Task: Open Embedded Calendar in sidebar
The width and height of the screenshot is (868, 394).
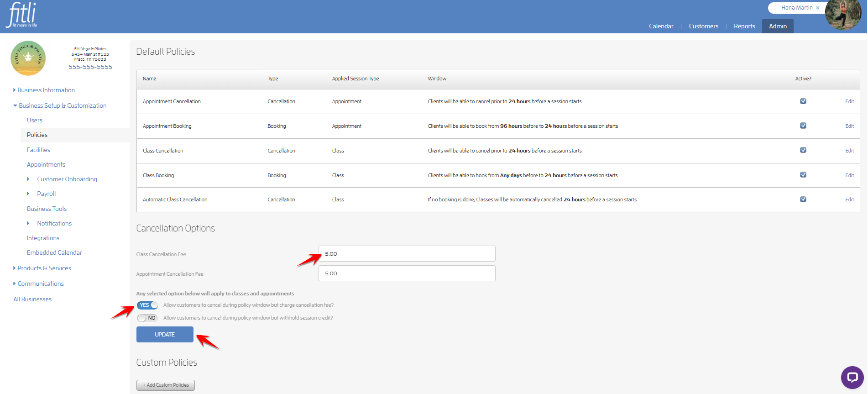Action: point(54,252)
